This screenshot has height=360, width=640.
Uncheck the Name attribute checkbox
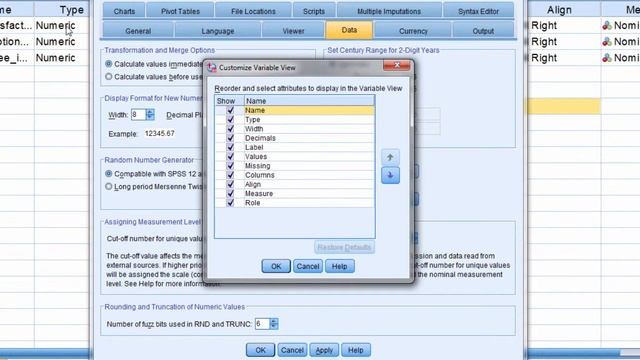point(230,110)
